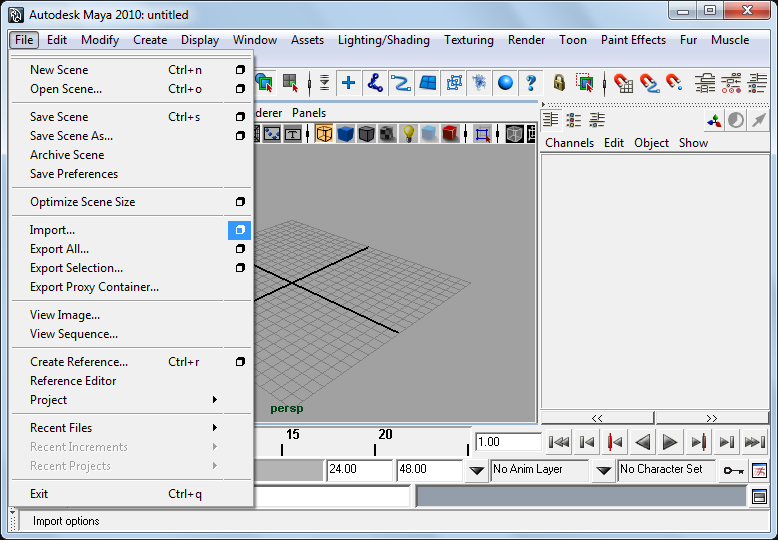Viewport: 778px width, 540px height.
Task: Open the Channels menu in channel box
Action: [569, 143]
